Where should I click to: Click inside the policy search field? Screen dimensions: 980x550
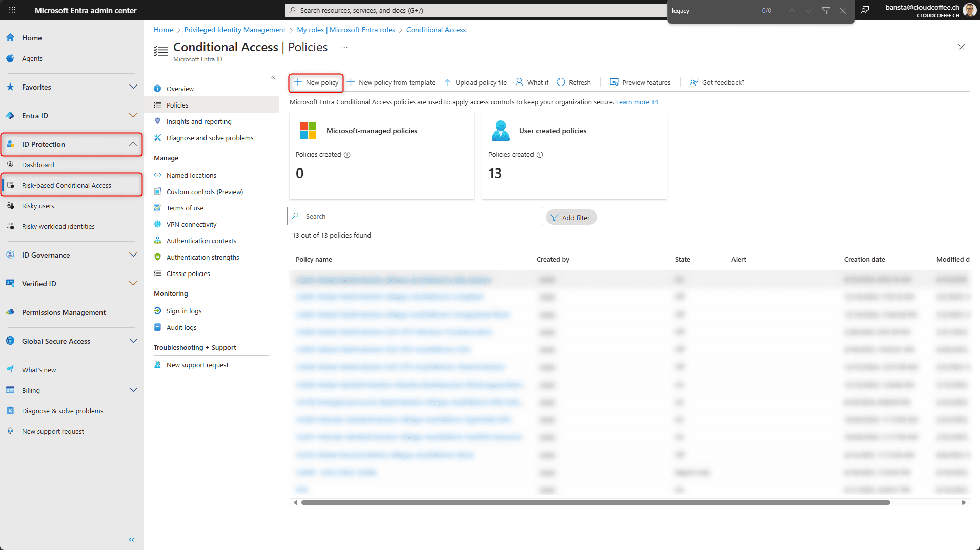[414, 216]
